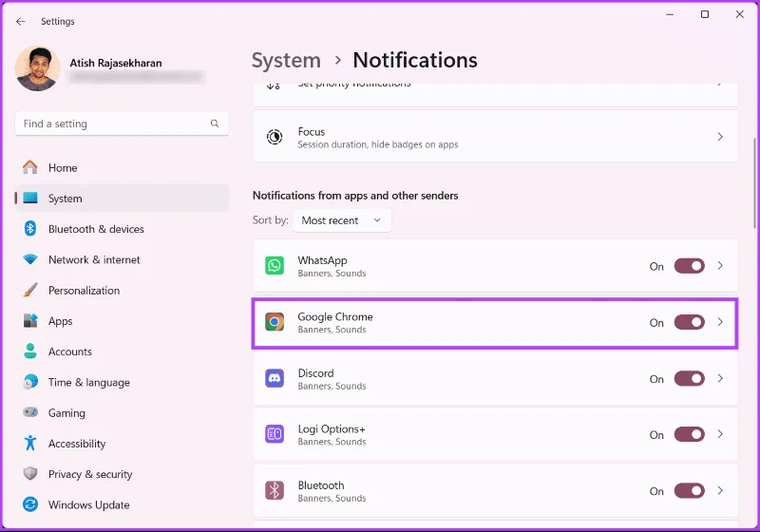
Task: Click the Find a setting search box
Action: [x=122, y=123]
